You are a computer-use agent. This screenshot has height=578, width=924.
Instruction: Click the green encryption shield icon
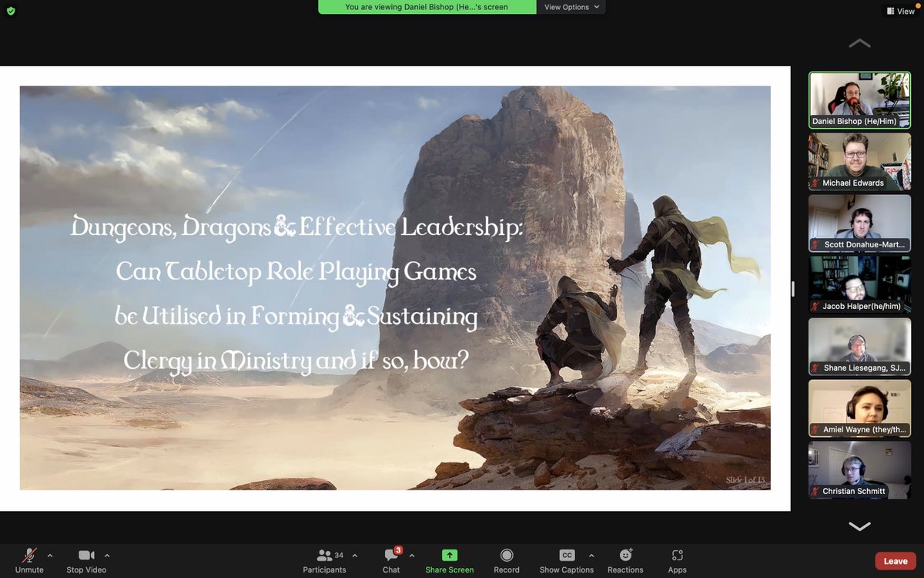pyautogui.click(x=10, y=11)
